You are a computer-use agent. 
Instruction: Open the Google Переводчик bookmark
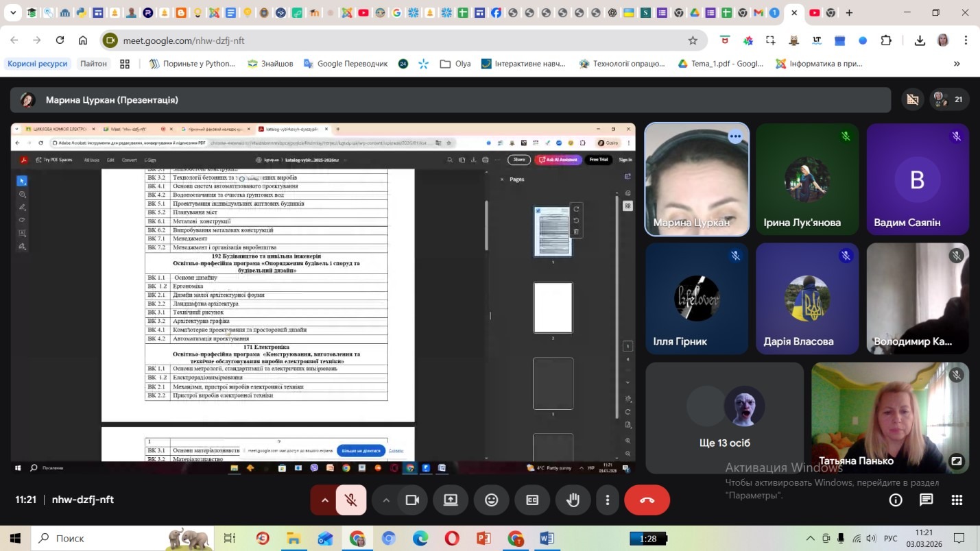(345, 64)
